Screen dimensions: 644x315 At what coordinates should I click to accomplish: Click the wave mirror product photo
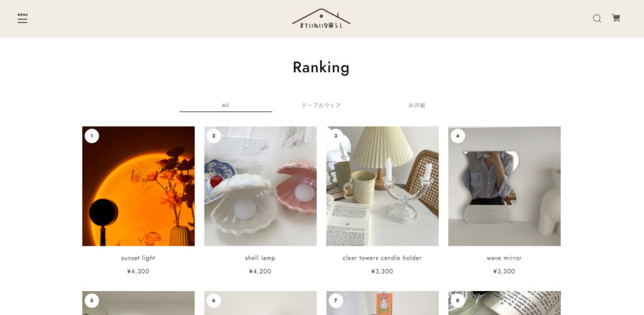(504, 186)
